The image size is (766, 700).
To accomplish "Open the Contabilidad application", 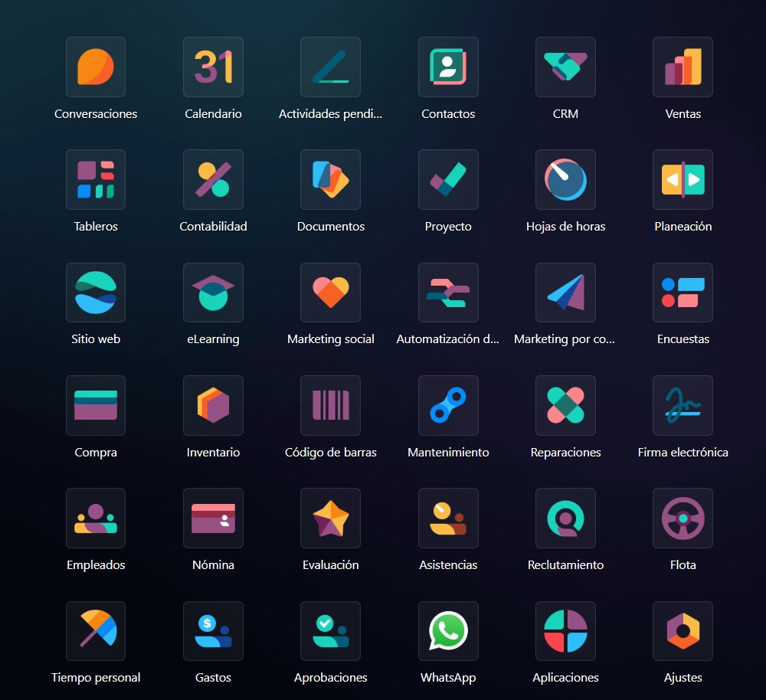I will point(213,180).
